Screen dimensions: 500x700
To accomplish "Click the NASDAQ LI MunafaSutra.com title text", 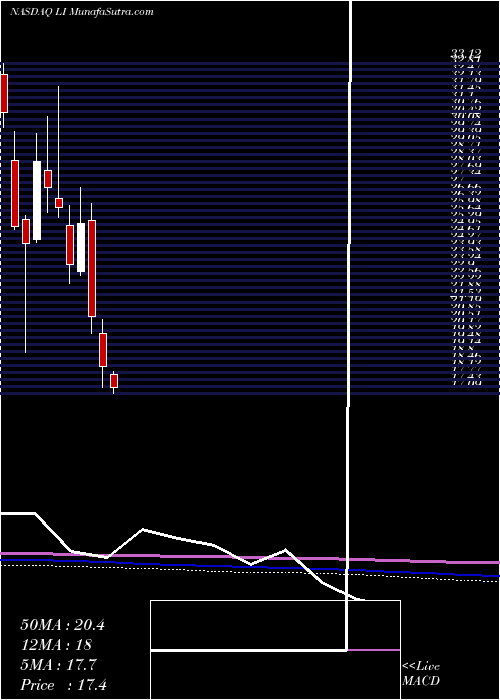I will point(81,12).
